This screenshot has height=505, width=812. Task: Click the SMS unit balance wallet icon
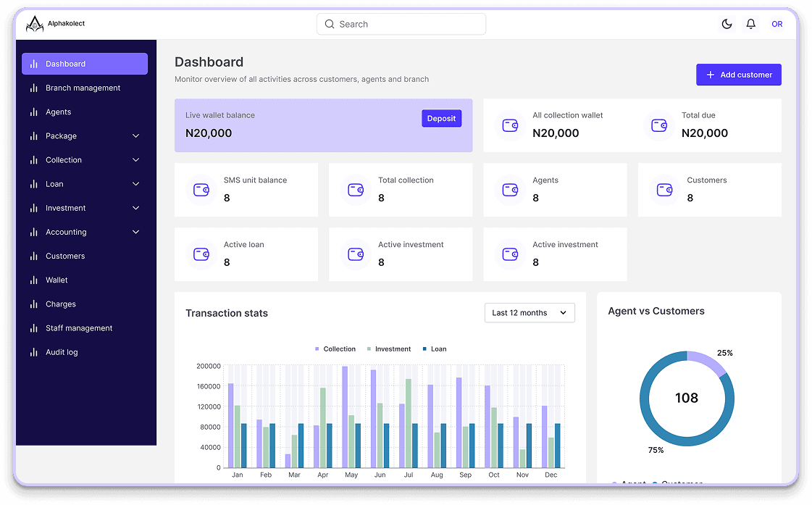tap(201, 190)
